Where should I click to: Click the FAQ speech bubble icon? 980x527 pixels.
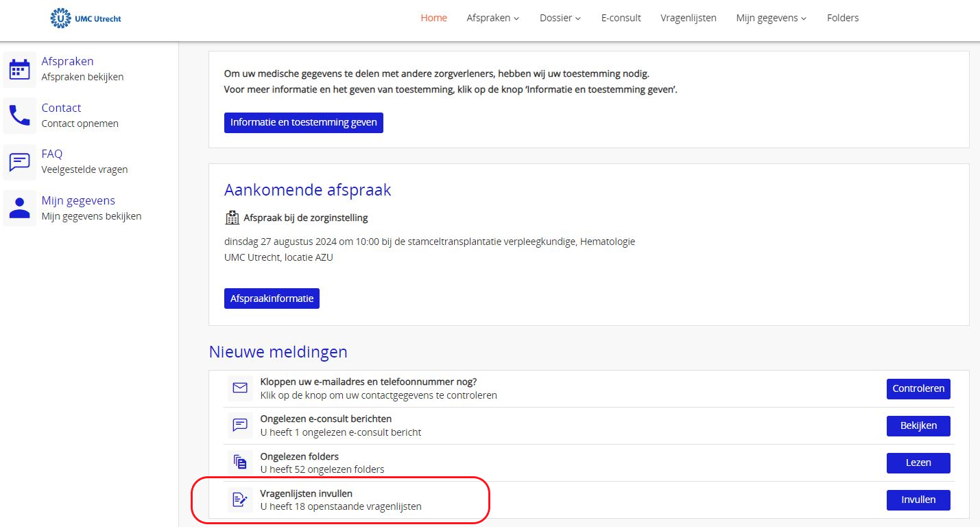point(19,162)
